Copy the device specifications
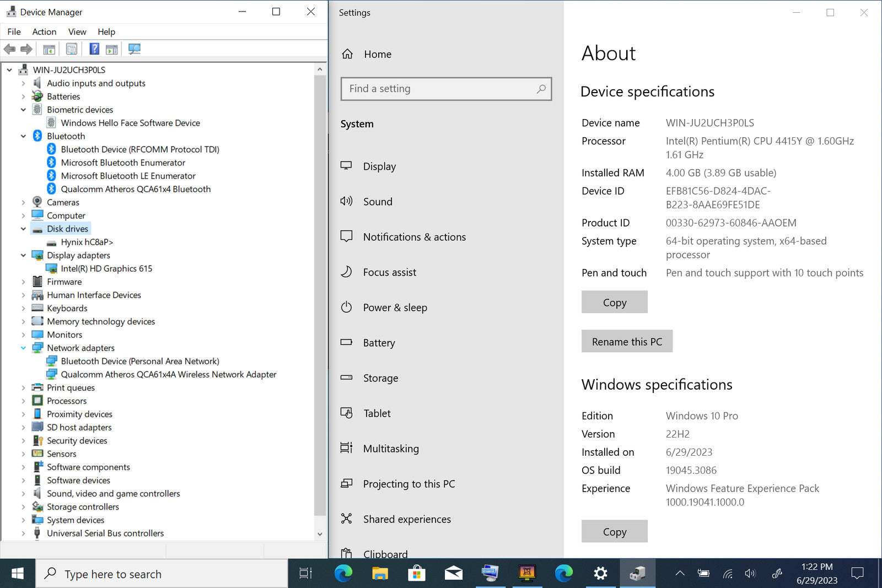882x588 pixels. [614, 303]
